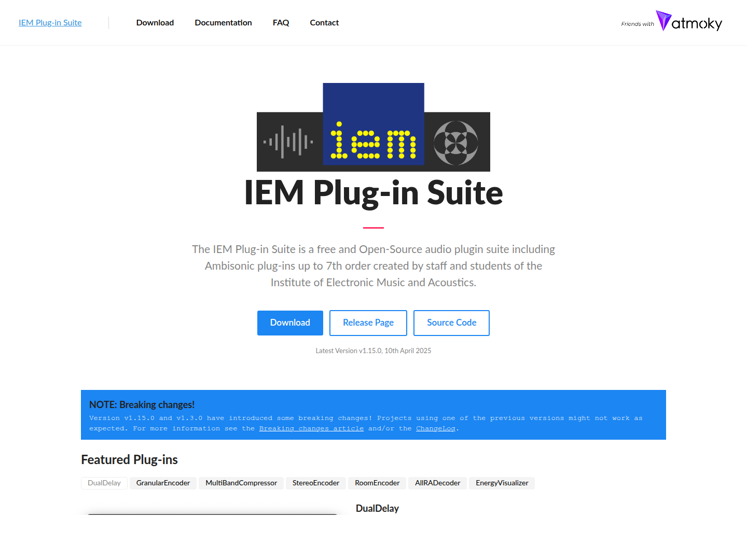747x560 pixels.
Task: Go to Documentation in the top navigation
Action: point(224,22)
